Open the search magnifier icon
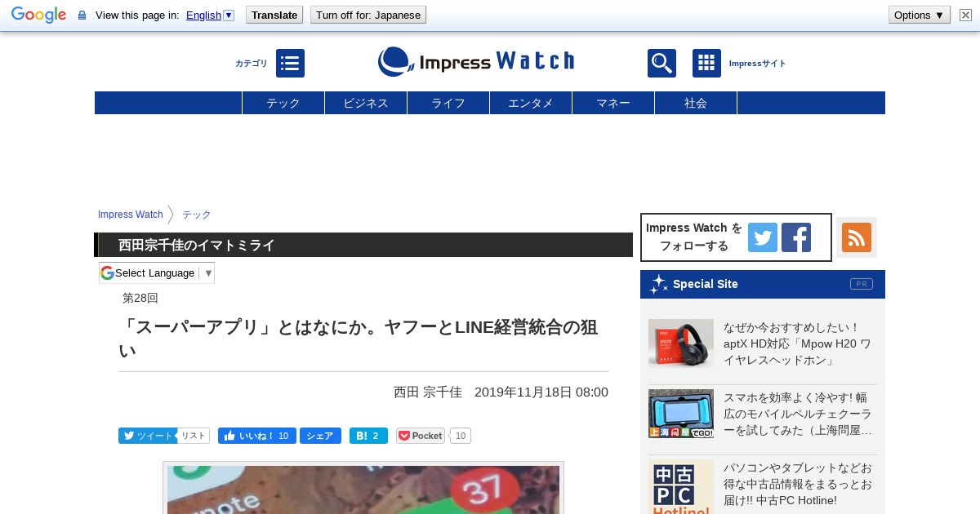The height and width of the screenshot is (514, 980). (661, 63)
